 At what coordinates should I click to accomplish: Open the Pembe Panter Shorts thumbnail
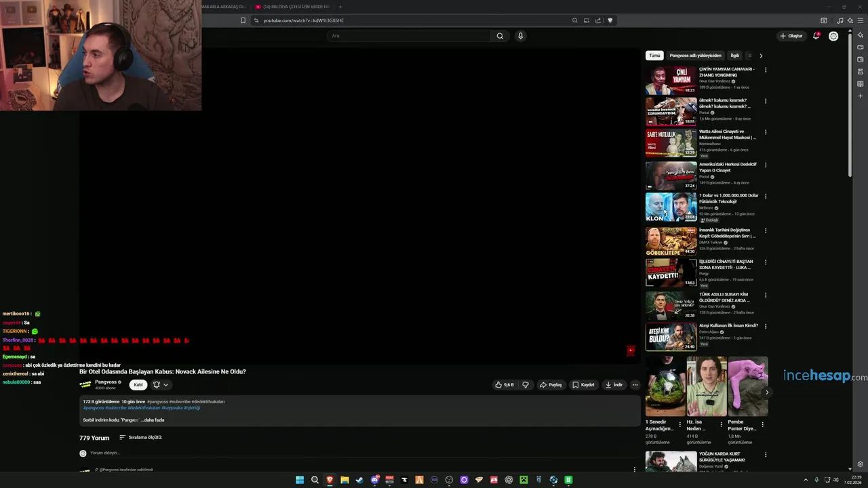(x=748, y=386)
